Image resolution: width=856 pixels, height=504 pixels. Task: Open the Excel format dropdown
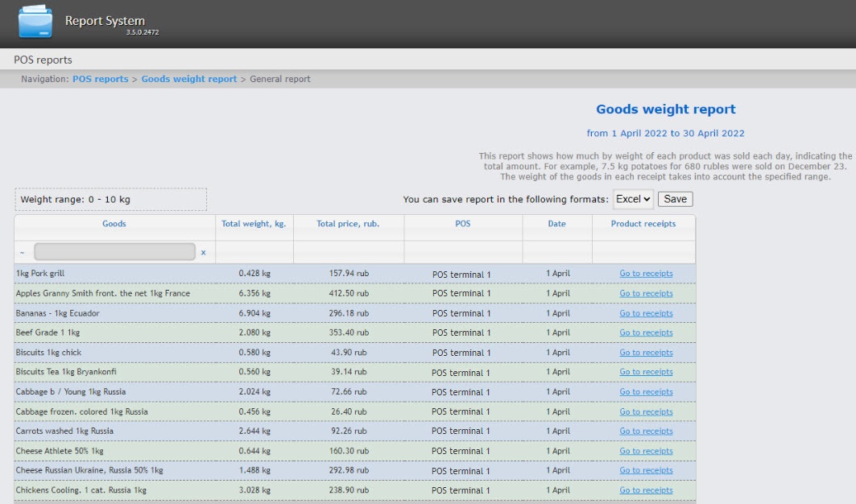coord(633,199)
